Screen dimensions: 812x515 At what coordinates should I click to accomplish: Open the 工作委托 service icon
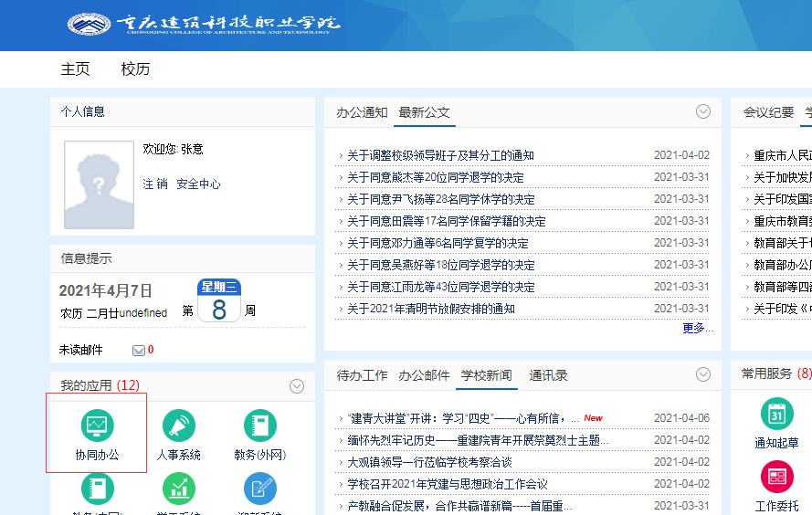[x=776, y=477]
